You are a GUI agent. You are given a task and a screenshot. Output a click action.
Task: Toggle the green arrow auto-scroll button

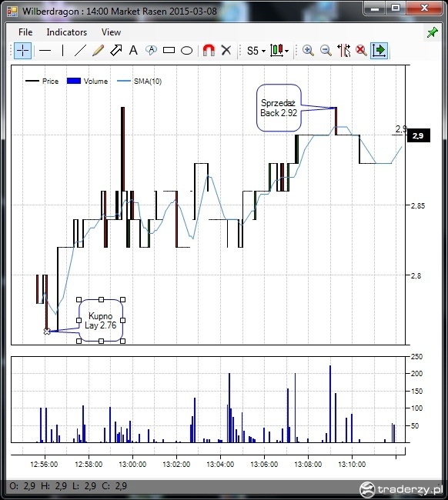coord(379,50)
